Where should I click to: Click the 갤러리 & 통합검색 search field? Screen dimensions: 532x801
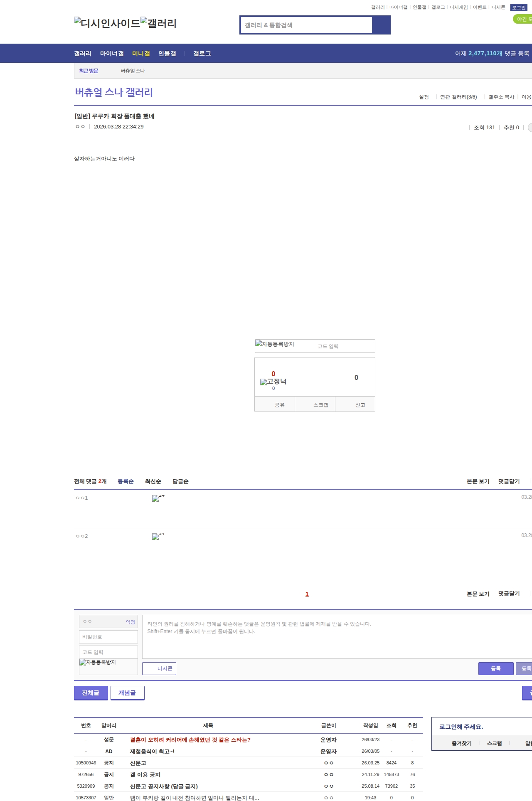point(306,25)
